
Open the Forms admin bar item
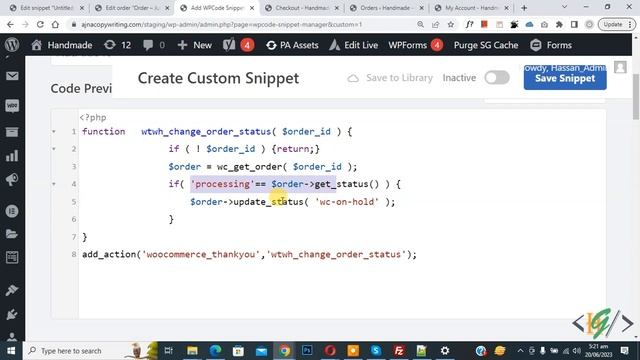coord(551,45)
